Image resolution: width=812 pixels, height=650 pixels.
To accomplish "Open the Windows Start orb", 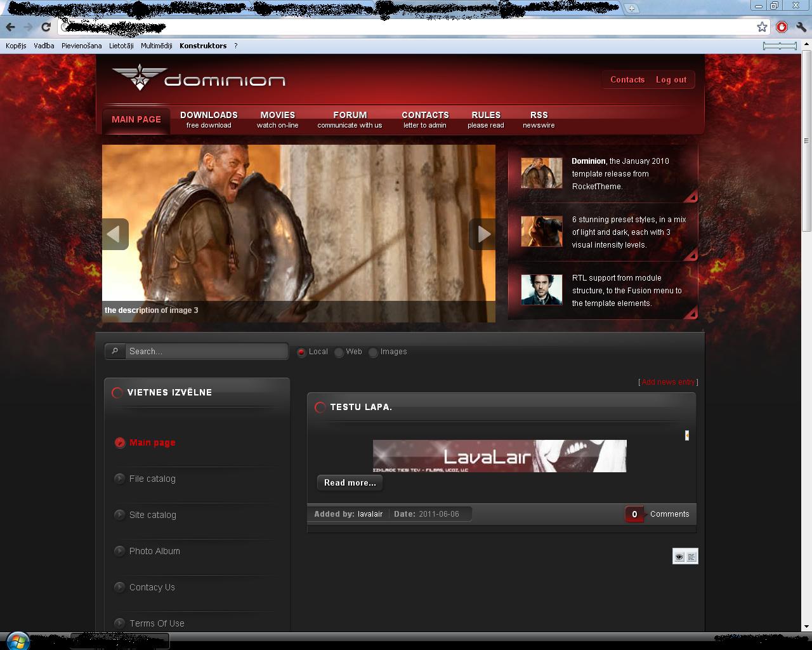I will tap(17, 640).
